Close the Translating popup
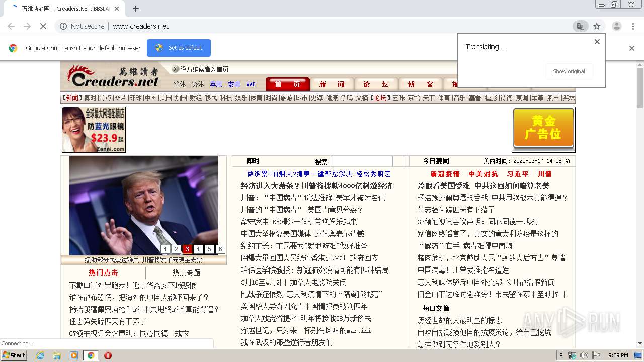Screen dimensions: 644x362 click(x=597, y=42)
